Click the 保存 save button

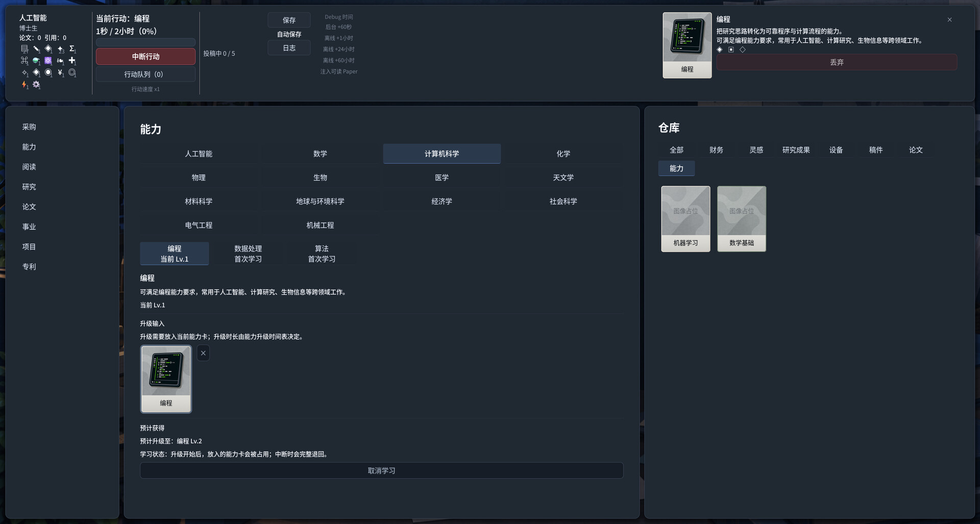coord(289,20)
